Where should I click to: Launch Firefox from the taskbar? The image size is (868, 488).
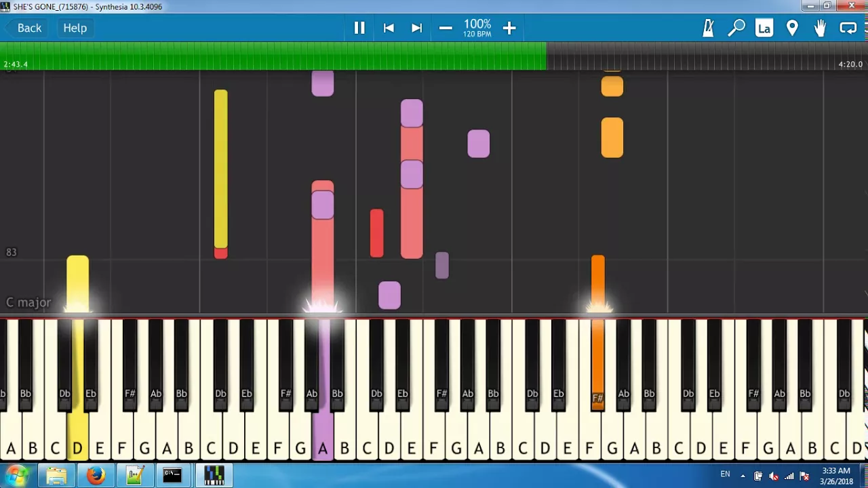click(96, 475)
